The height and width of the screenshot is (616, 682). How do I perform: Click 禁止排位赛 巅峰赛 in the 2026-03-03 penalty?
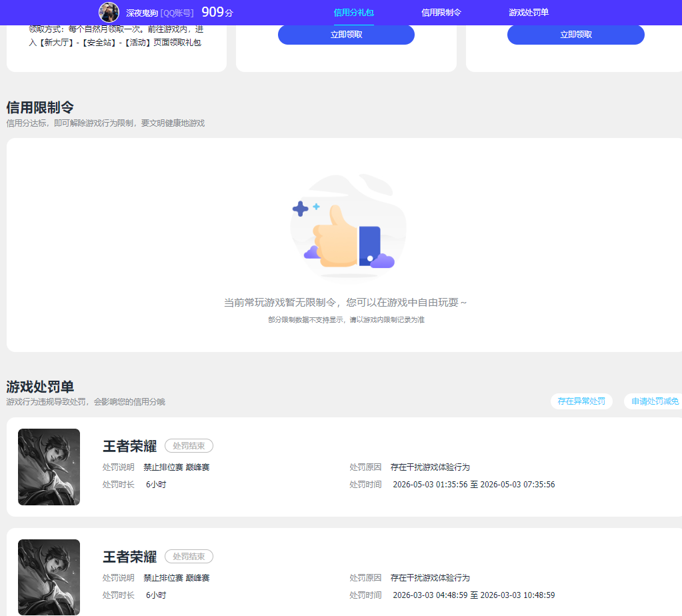click(177, 578)
